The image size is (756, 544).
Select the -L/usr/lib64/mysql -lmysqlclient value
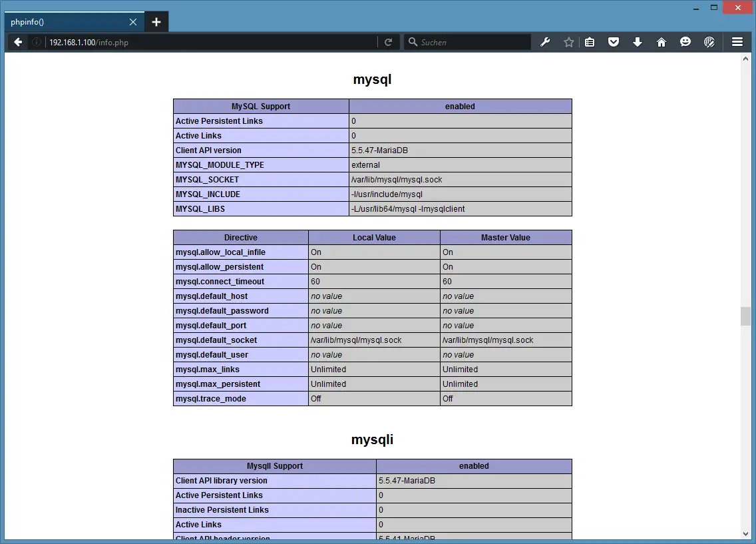point(408,209)
